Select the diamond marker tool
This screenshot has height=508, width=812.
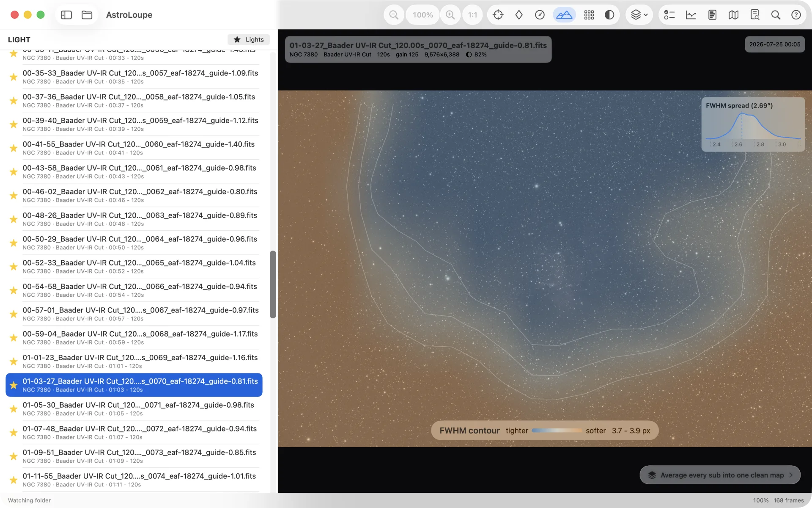[x=519, y=15]
